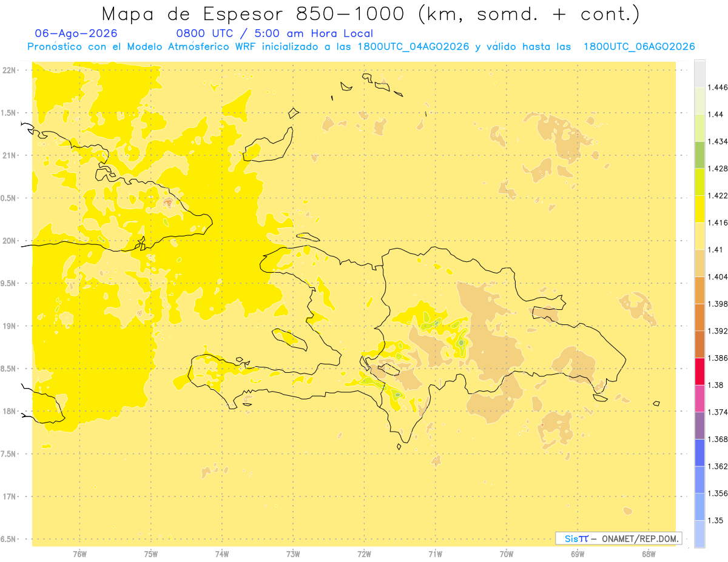
Task: Click the latitude label '19N'
Action: click(x=9, y=326)
